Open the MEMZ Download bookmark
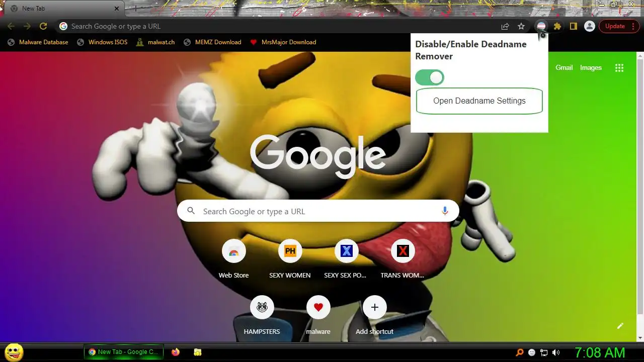The image size is (644, 362). point(212,42)
